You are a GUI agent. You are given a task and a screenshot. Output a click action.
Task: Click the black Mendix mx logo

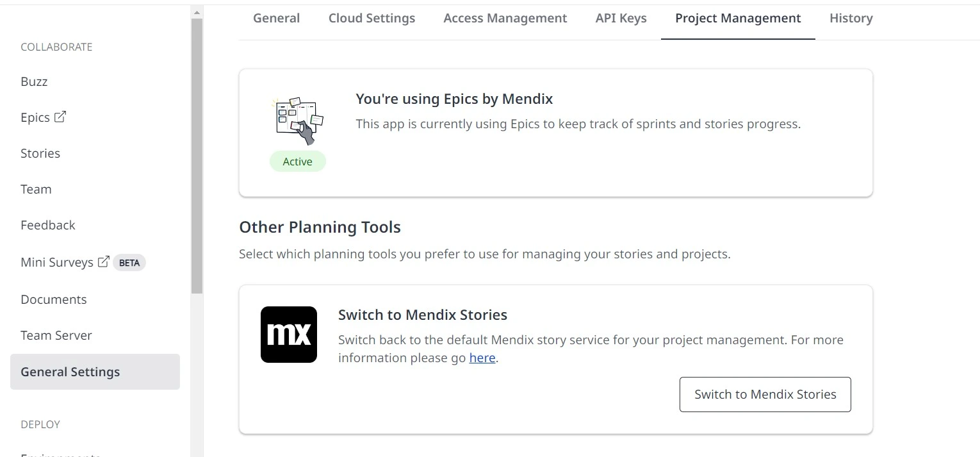289,335
